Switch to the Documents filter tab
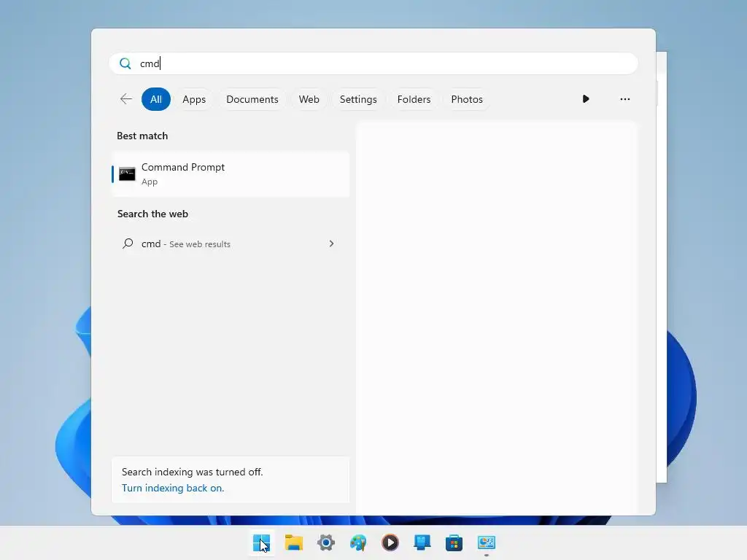 252,99
